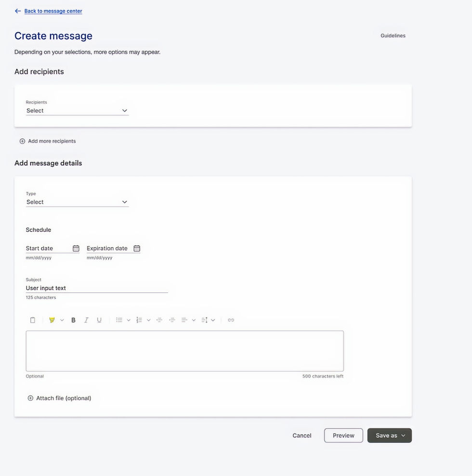Expand the text alignment options arrow
Screen dimensions: 472x476
pos(194,320)
